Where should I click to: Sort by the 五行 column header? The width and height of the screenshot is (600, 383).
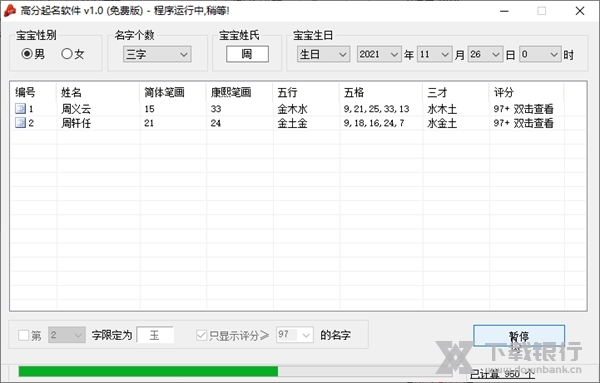click(306, 92)
